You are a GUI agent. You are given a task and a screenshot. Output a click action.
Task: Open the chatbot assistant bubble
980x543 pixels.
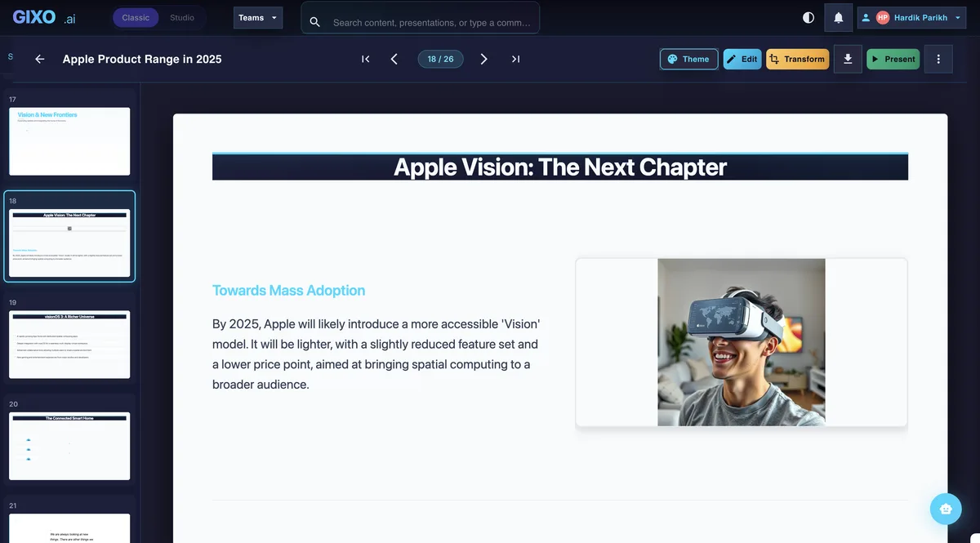pyautogui.click(x=946, y=509)
